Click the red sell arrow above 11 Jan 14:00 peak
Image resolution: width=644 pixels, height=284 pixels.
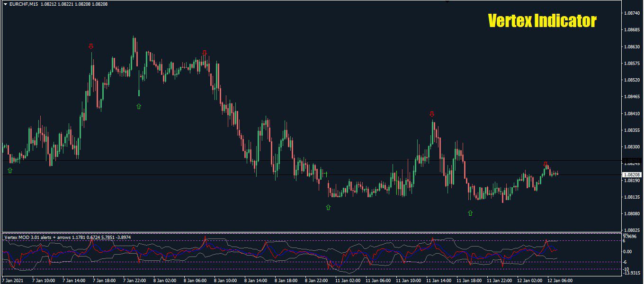tap(431, 114)
